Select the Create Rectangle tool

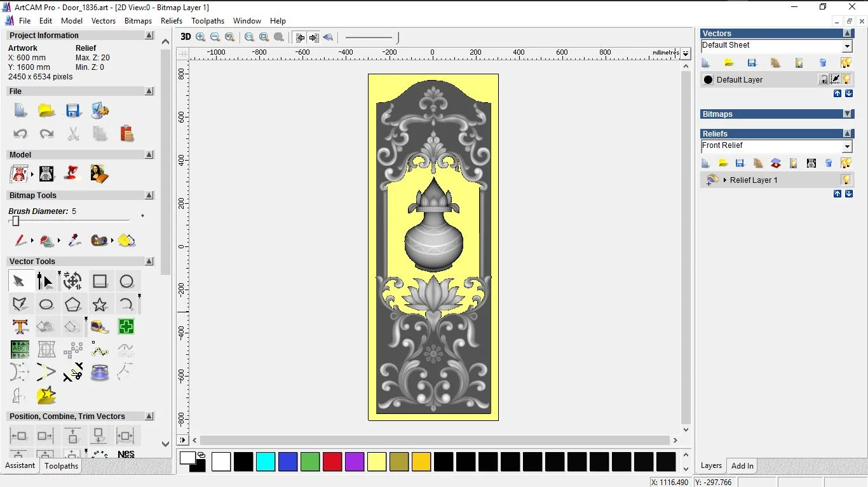(x=100, y=281)
